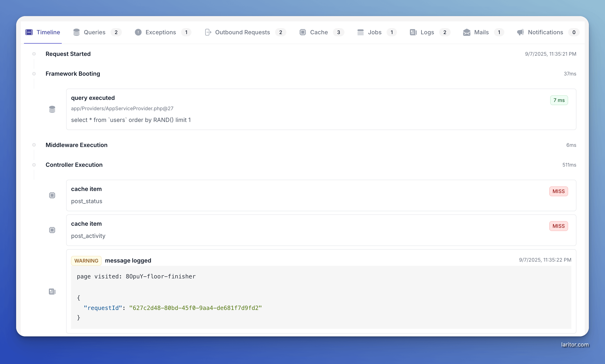This screenshot has width=605, height=364.
Task: Switch to the Exceptions tab
Action: click(x=161, y=32)
